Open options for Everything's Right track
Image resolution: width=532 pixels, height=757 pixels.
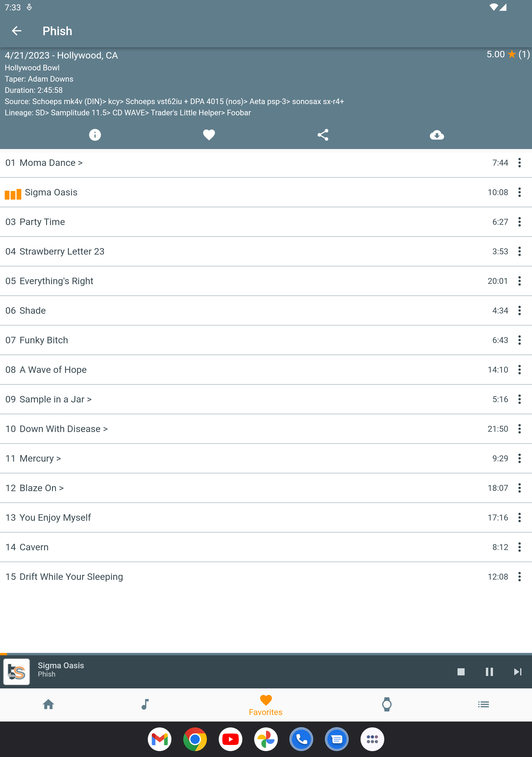coord(519,281)
